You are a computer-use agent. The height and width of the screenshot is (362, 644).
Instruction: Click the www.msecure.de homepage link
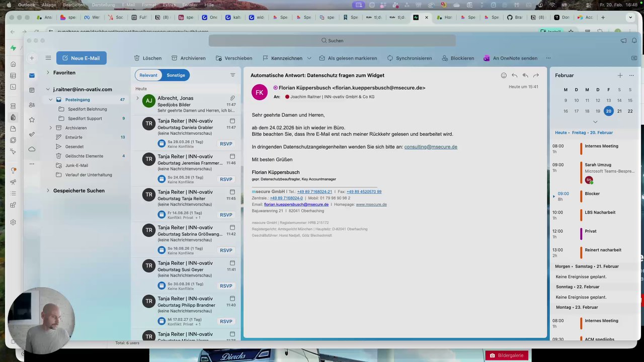pyautogui.click(x=371, y=205)
